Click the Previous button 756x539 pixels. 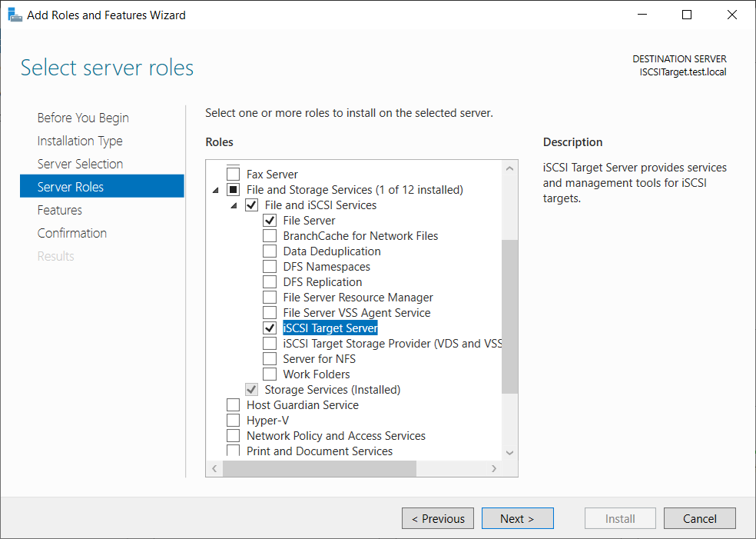click(x=438, y=518)
